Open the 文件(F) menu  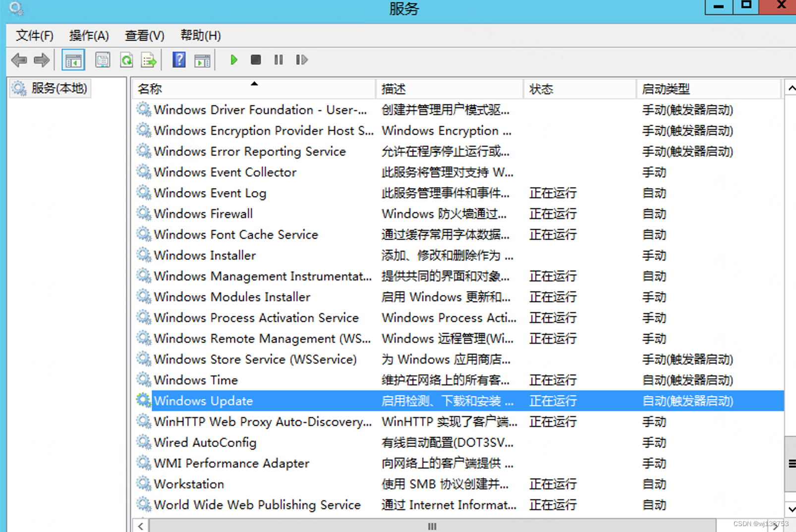point(34,36)
